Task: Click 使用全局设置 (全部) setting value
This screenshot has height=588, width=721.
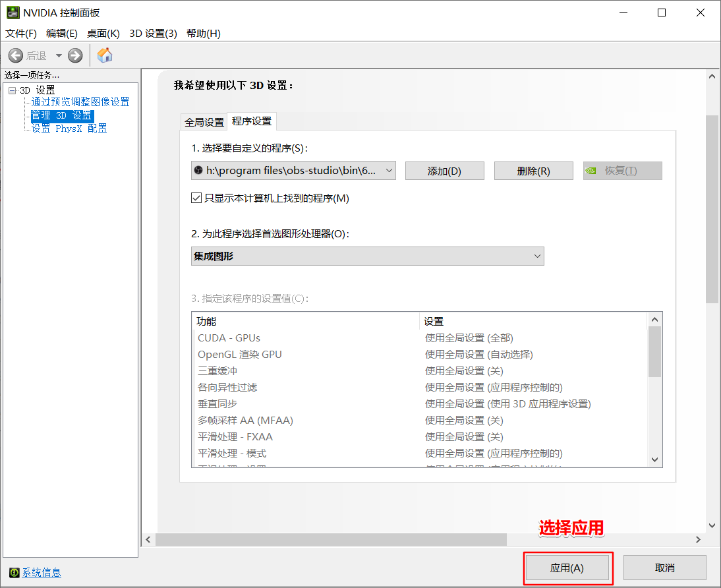Action: (x=469, y=338)
